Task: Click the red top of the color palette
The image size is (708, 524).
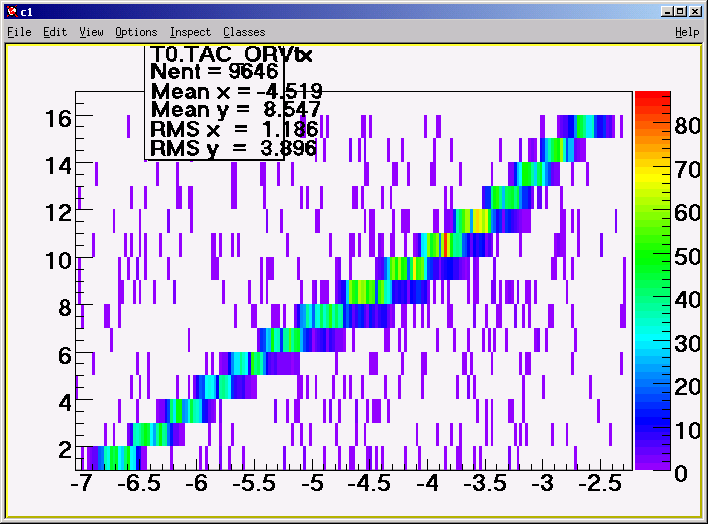Action: click(652, 96)
